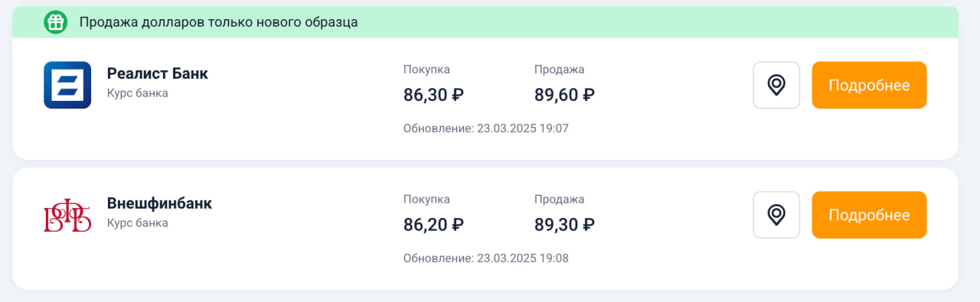This screenshot has height=302, width=980.
Task: Click Реалист Банк sell rate 89,60 ₽
Action: 564,95
